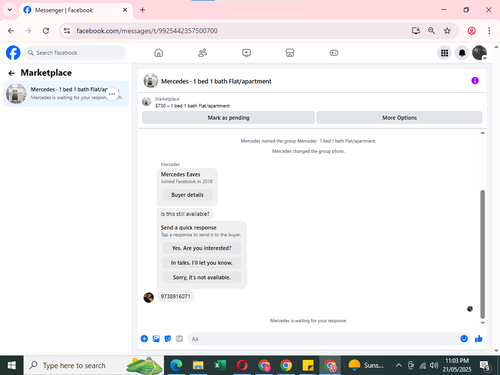500x375 pixels.
Task: View site information icon in address bar
Action: point(67,31)
